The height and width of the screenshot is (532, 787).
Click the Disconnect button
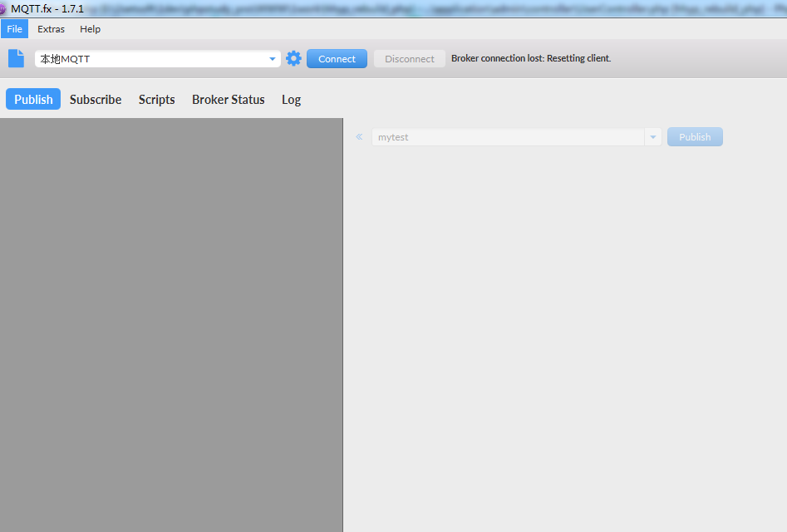(410, 59)
